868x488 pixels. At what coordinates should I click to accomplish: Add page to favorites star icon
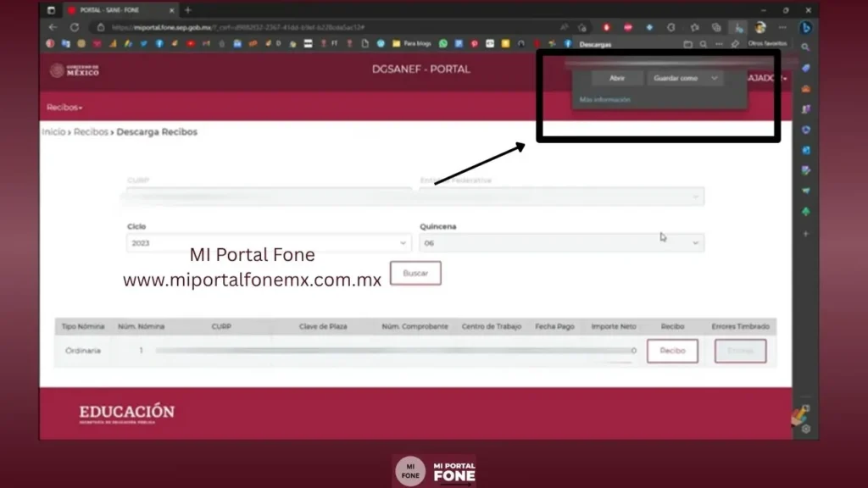pyautogui.click(x=582, y=27)
